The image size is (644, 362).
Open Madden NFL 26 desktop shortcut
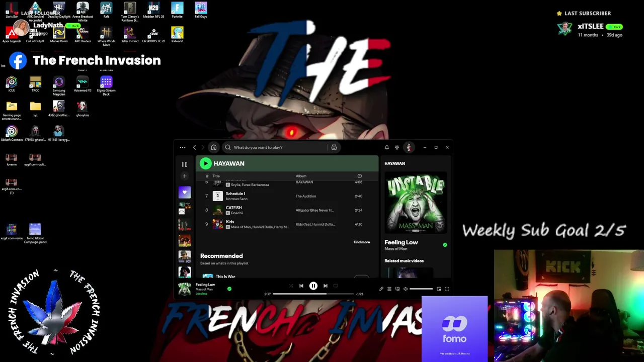(153, 10)
